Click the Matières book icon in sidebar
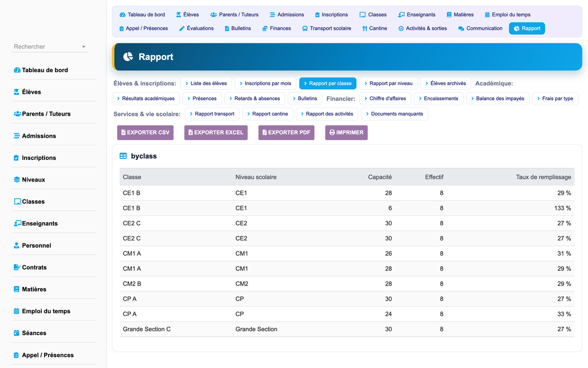The image size is (588, 368). coord(17,289)
